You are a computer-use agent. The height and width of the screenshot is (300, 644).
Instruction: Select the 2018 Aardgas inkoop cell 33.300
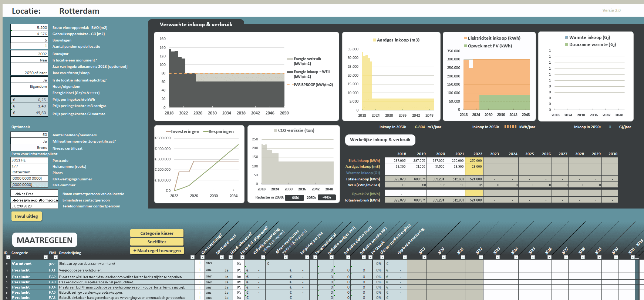click(x=396, y=166)
